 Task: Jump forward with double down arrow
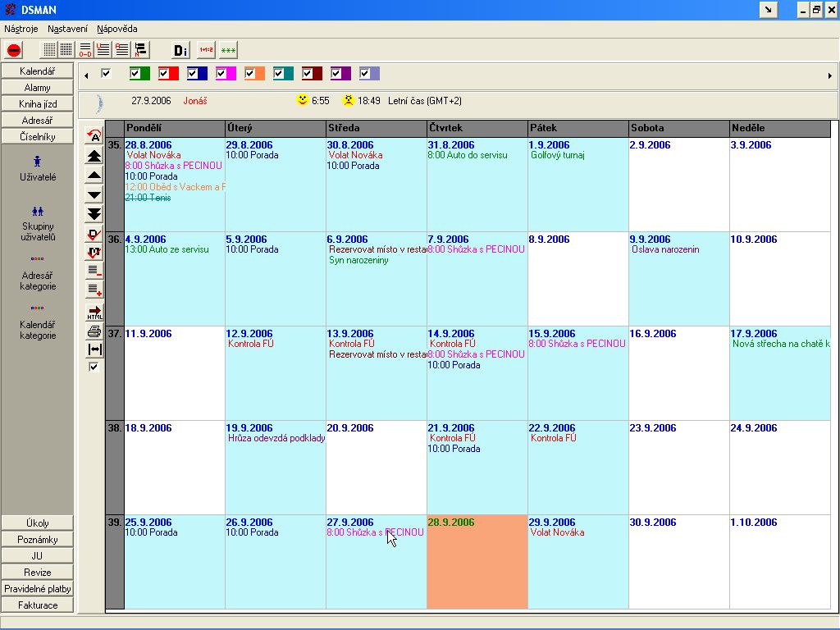(94, 214)
